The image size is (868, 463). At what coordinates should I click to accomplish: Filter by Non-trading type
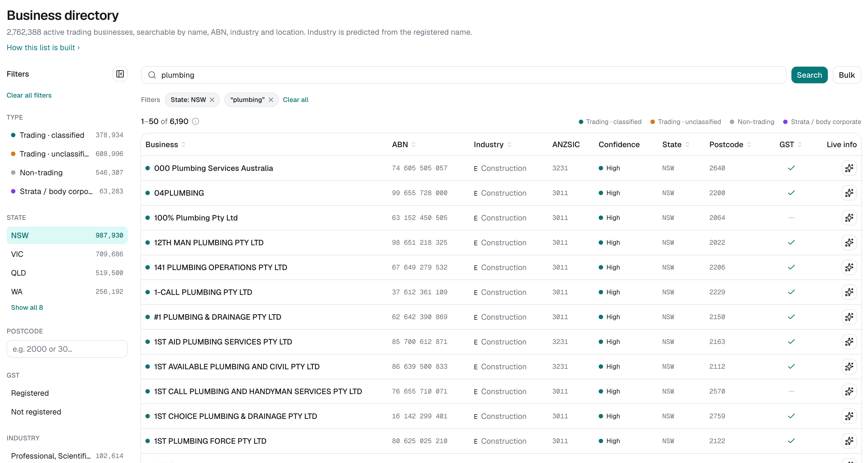pos(67,173)
